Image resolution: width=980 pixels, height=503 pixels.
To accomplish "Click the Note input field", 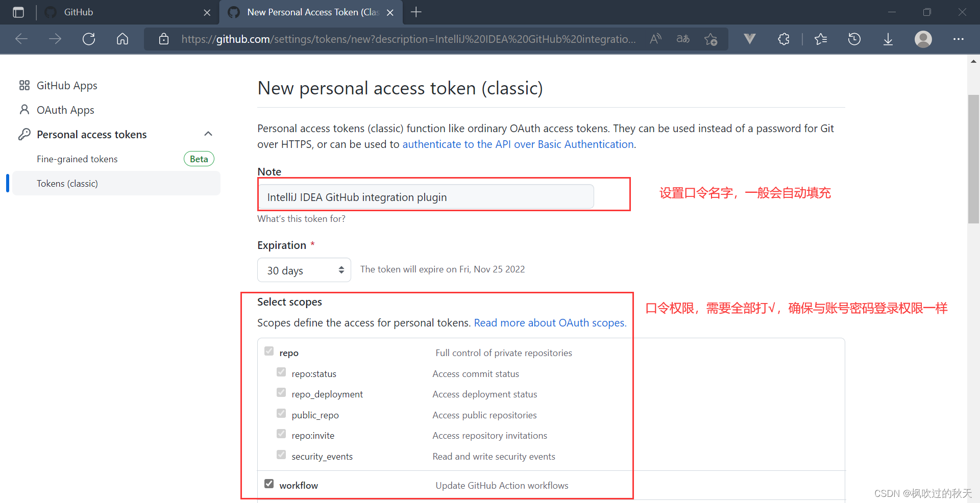I will [426, 197].
